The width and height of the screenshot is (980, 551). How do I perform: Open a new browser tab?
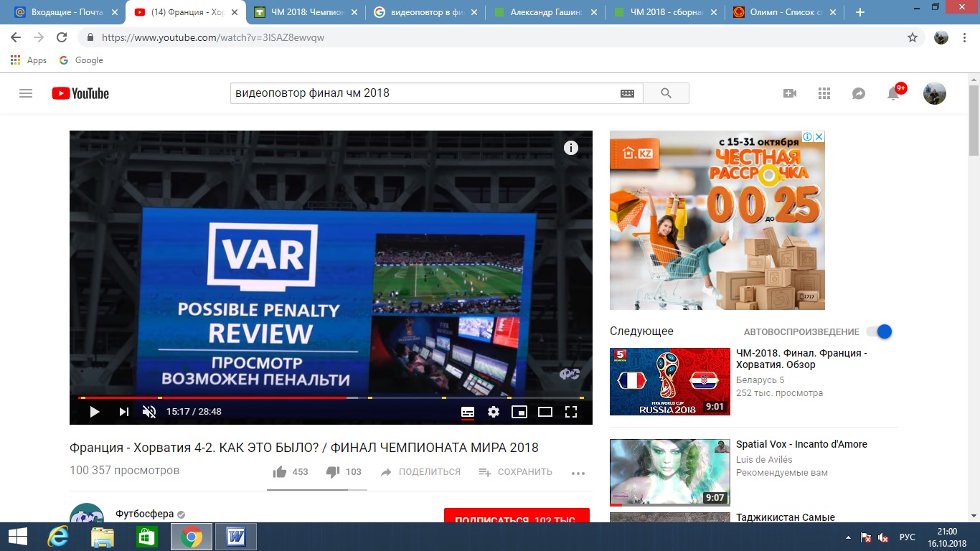(x=860, y=12)
